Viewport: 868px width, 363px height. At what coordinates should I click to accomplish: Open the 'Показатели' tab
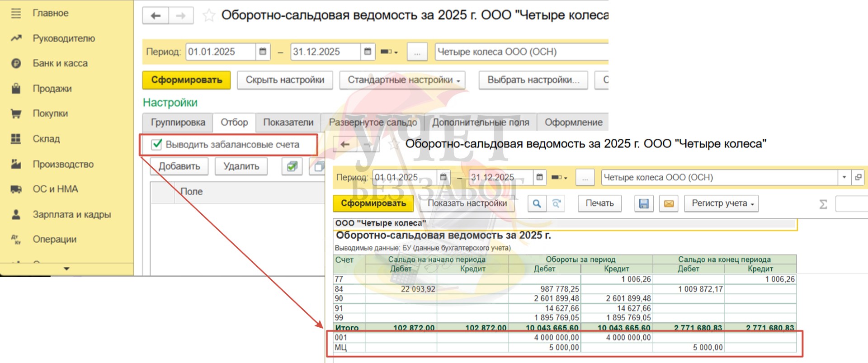point(288,123)
